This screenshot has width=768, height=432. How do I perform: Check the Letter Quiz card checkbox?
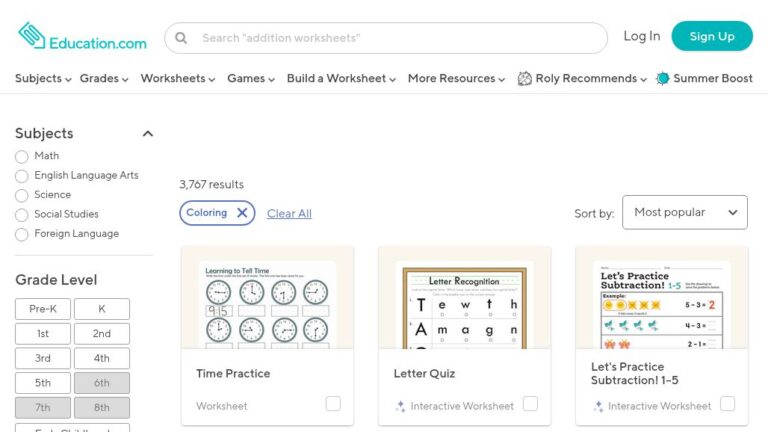(x=530, y=404)
